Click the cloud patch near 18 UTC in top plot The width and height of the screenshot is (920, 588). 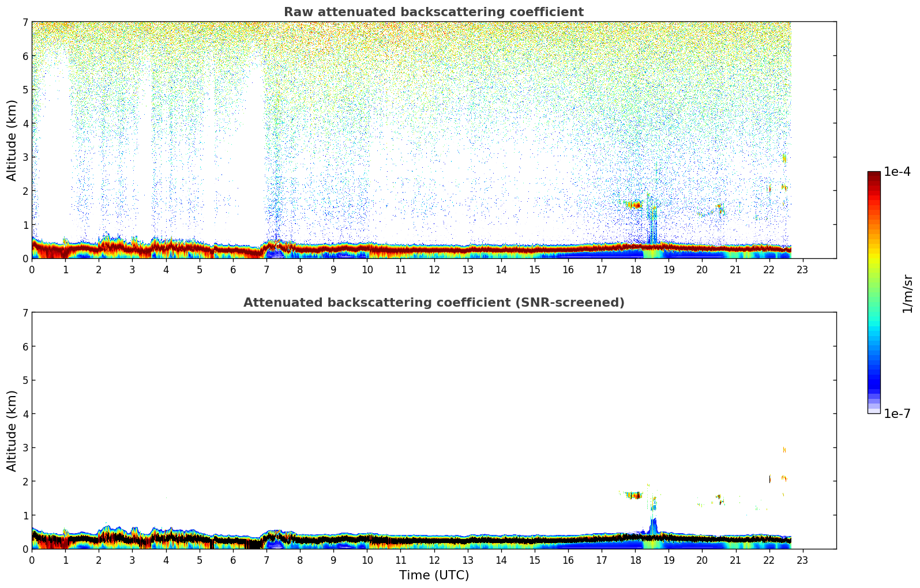click(634, 205)
